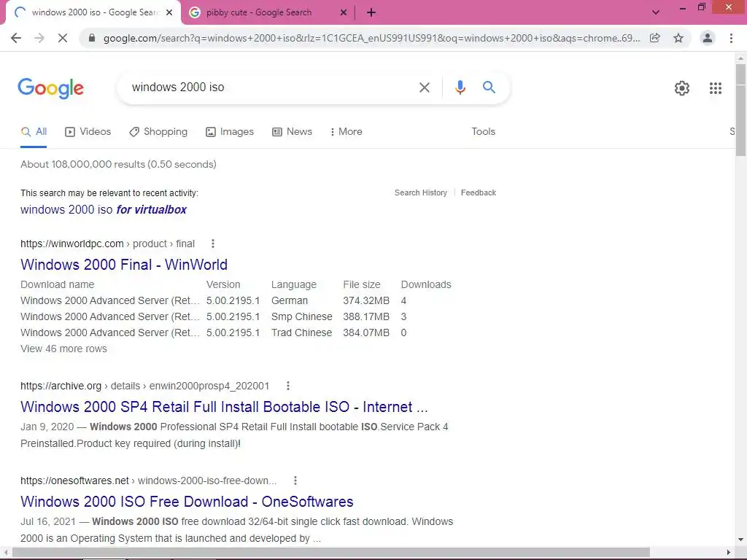Switch to the Images tab
The height and width of the screenshot is (560, 747).
[x=230, y=131]
